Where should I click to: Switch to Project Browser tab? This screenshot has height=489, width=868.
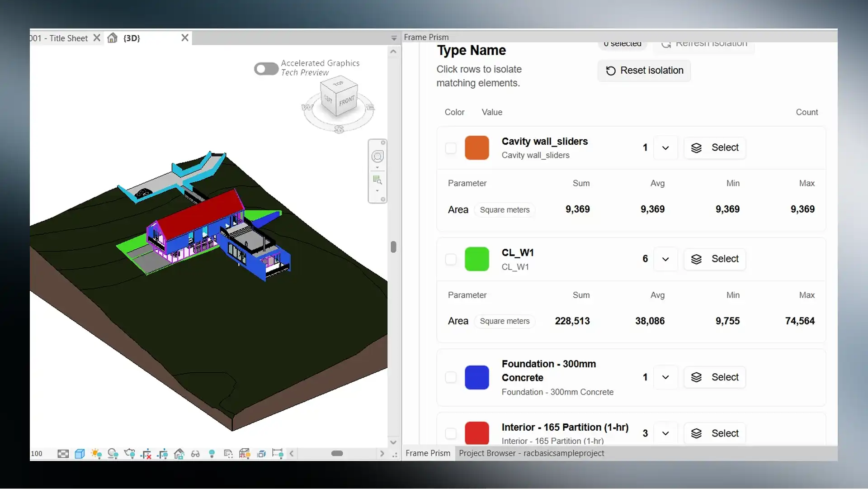tap(531, 453)
